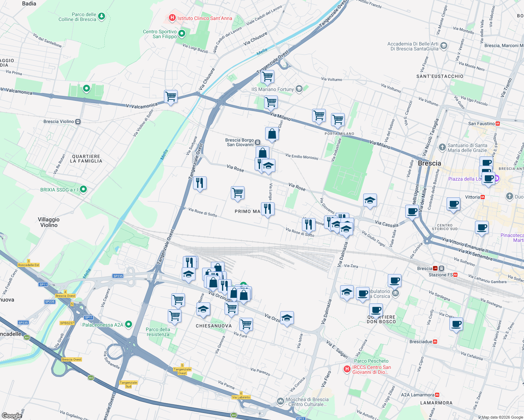
Task: Select the school icon for IIS Mariano Fortuny
Action: tap(298, 89)
